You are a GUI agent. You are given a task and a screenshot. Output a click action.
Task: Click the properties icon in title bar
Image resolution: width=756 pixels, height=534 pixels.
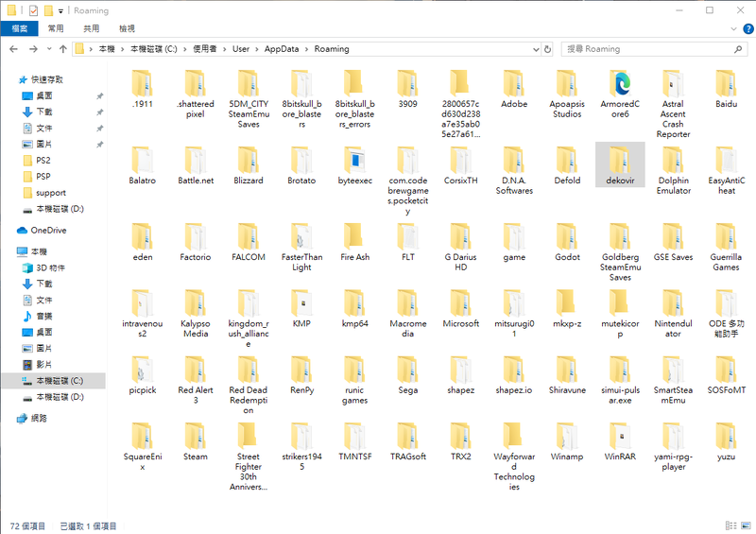coord(33,10)
